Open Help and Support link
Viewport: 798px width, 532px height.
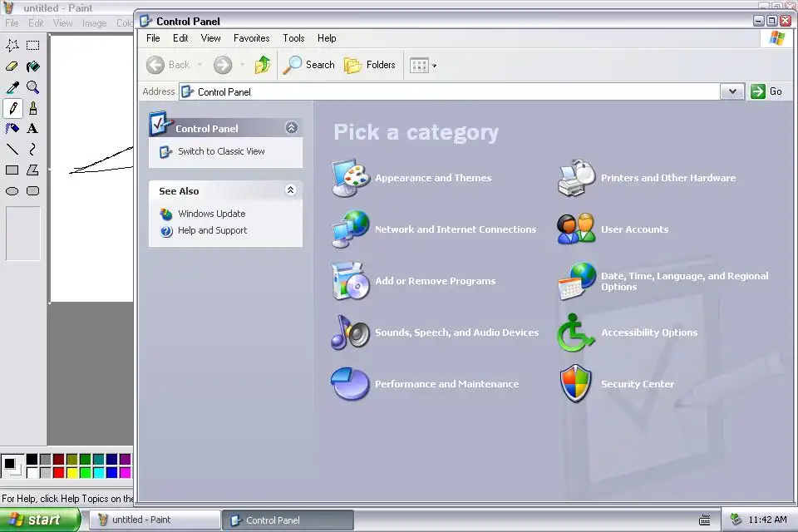pos(212,230)
